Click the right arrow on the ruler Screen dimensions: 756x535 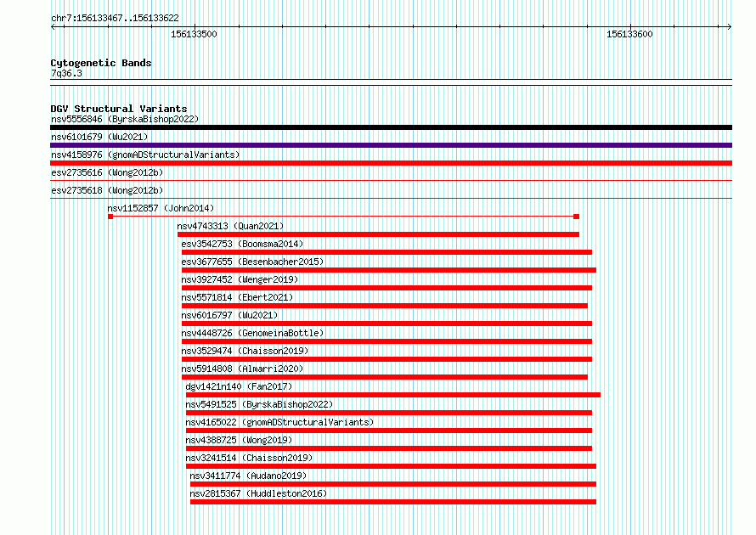coord(730,27)
